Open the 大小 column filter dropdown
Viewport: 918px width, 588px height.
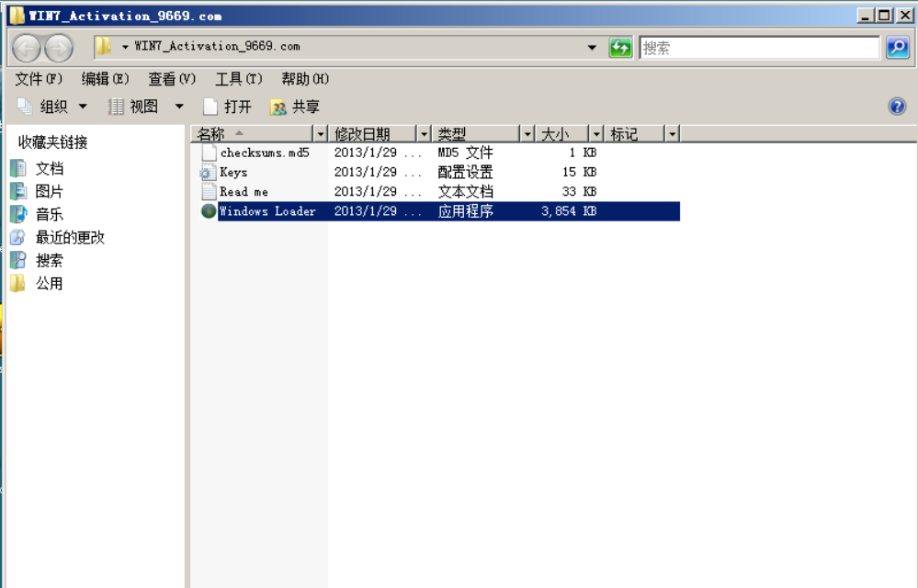(596, 134)
